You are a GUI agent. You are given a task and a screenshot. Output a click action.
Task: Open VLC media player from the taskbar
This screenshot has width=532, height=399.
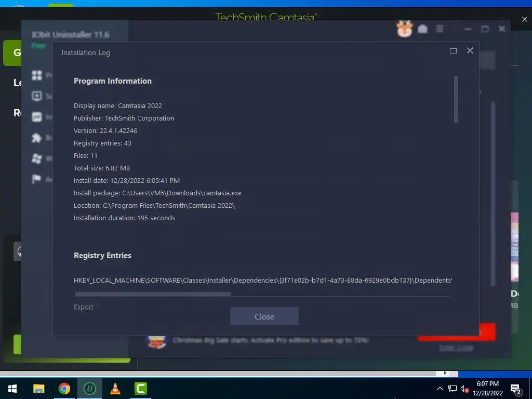pyautogui.click(x=115, y=389)
